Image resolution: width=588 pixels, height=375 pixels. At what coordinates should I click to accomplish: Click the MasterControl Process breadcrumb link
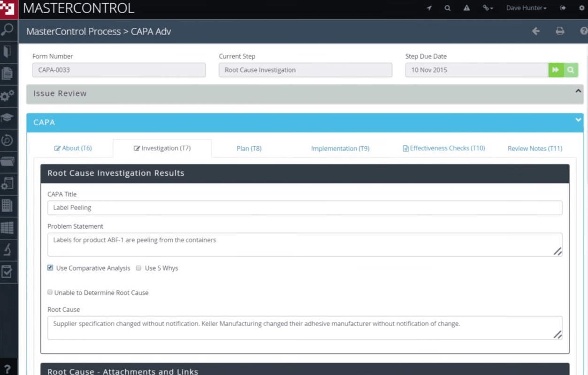point(73,31)
